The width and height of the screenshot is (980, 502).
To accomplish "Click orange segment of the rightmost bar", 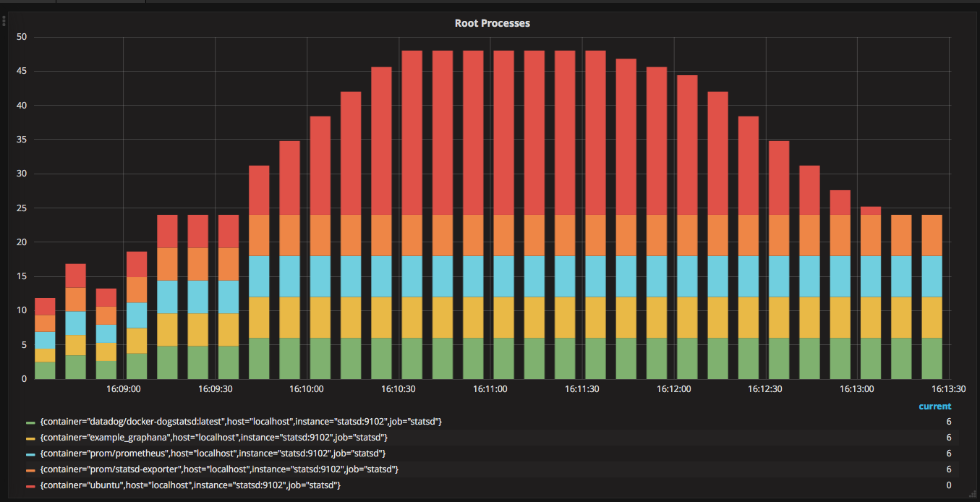I will click(932, 235).
